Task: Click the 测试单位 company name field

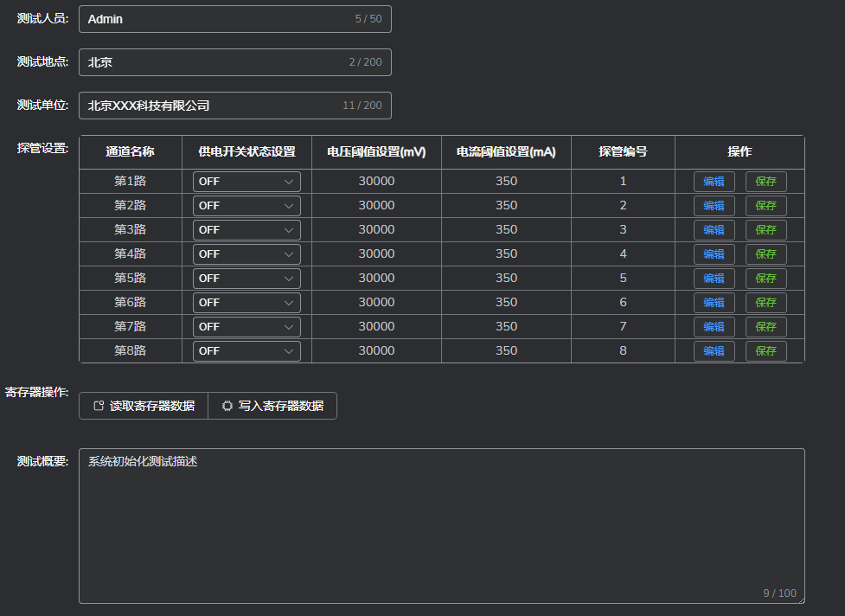Action: click(x=216, y=106)
